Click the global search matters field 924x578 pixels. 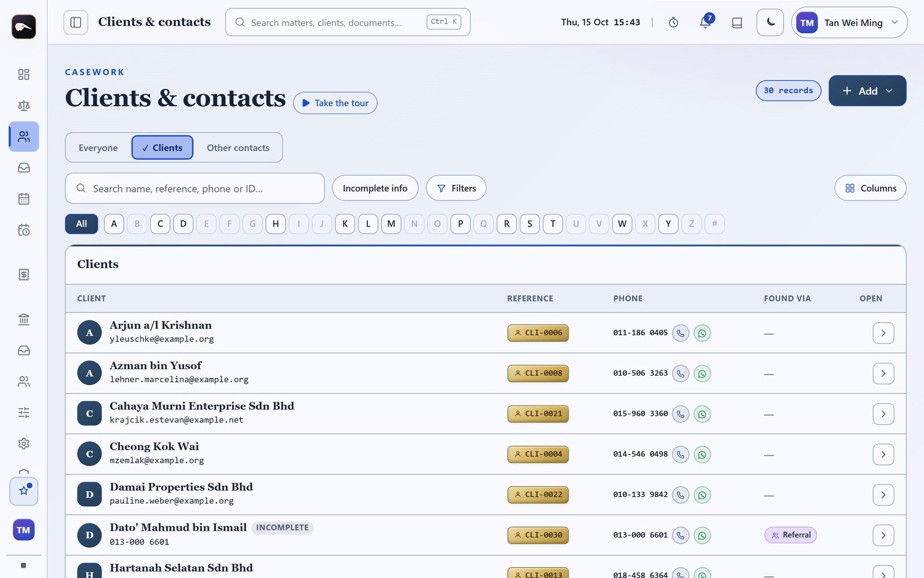[x=348, y=23]
